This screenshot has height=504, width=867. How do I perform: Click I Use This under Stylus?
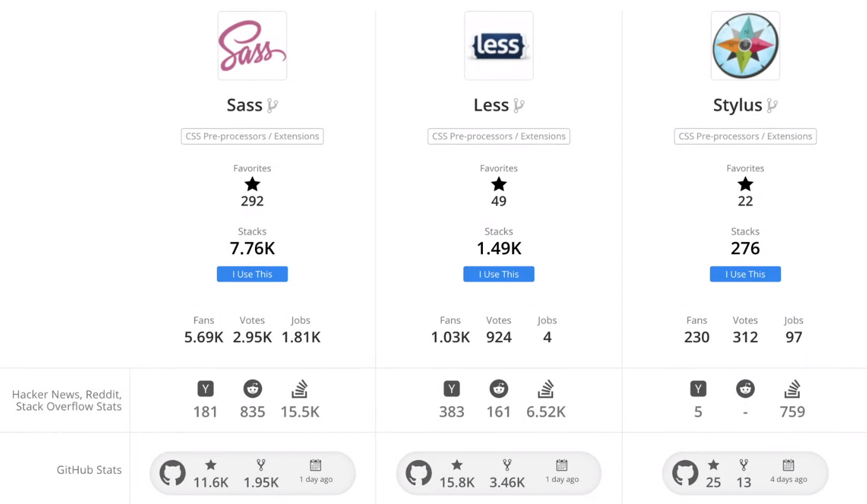click(x=745, y=274)
